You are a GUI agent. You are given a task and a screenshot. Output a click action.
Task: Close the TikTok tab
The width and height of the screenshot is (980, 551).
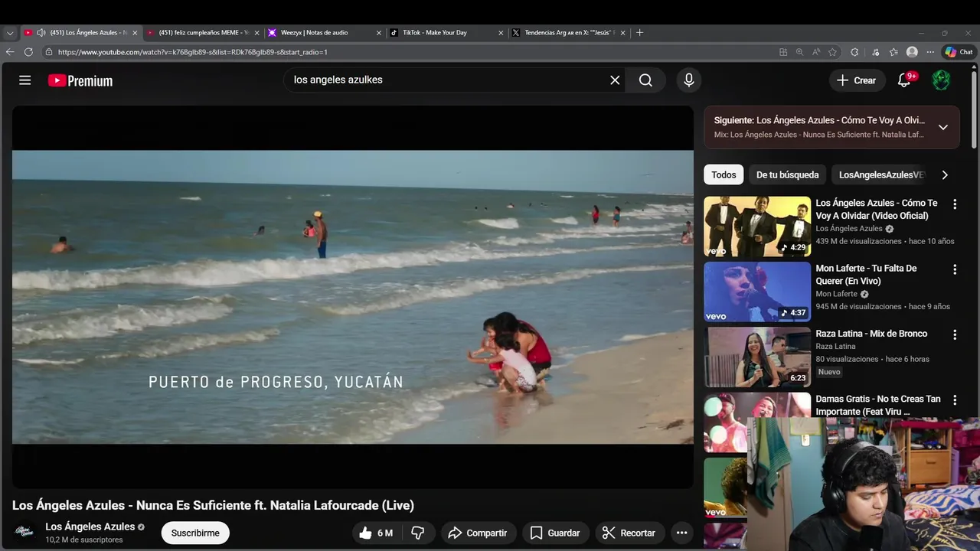[x=501, y=33]
